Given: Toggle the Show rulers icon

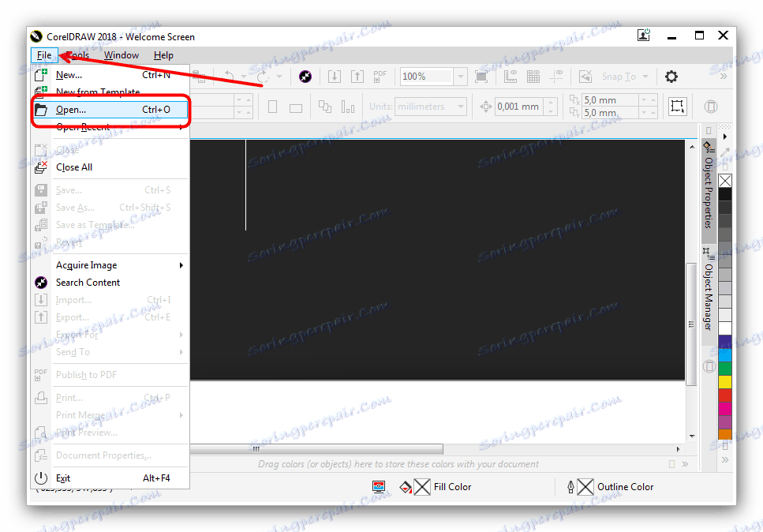Looking at the screenshot, I should click(x=511, y=77).
